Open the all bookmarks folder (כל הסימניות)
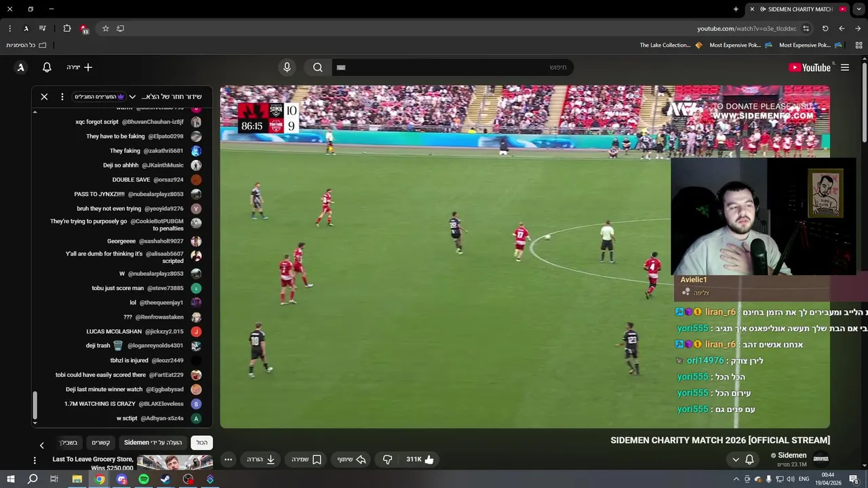The image size is (868, 488). pyautogui.click(x=26, y=45)
